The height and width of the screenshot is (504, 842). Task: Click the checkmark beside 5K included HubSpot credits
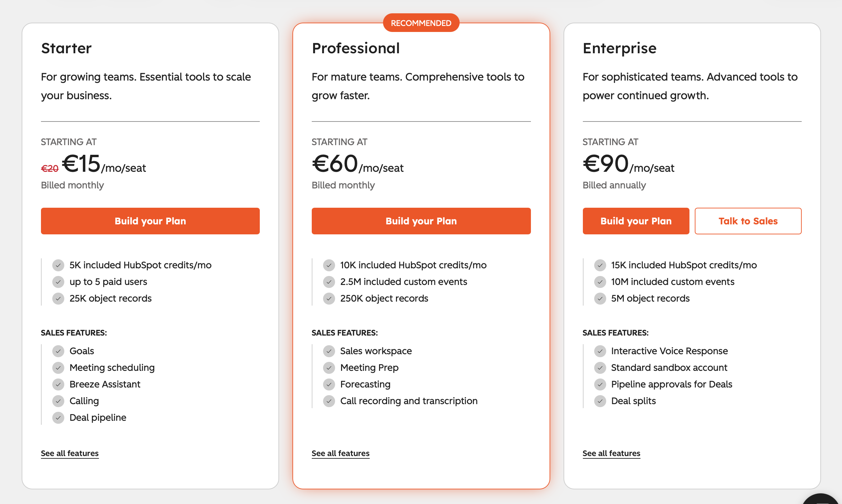58,265
